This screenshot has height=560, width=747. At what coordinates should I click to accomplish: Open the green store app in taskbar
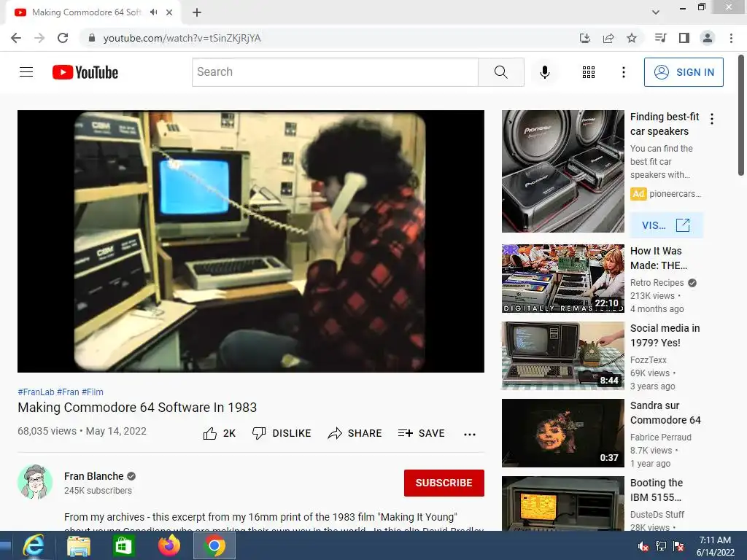pyautogui.click(x=123, y=545)
